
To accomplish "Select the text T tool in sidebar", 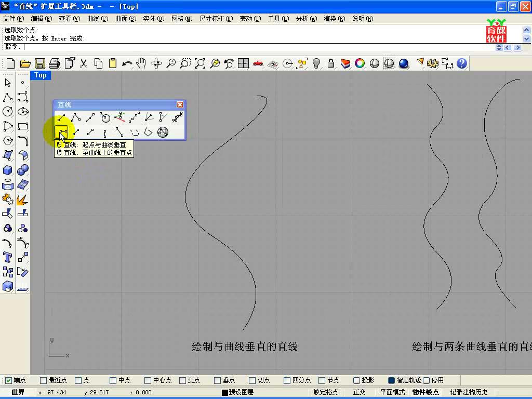I will tap(7, 258).
